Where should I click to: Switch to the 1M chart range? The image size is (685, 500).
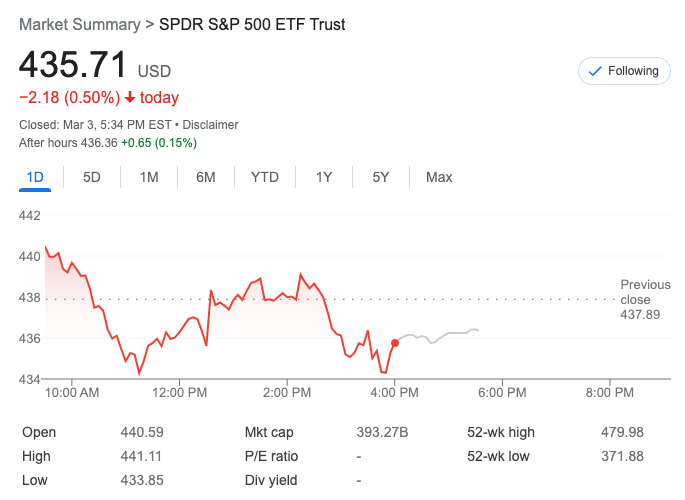[x=149, y=177]
